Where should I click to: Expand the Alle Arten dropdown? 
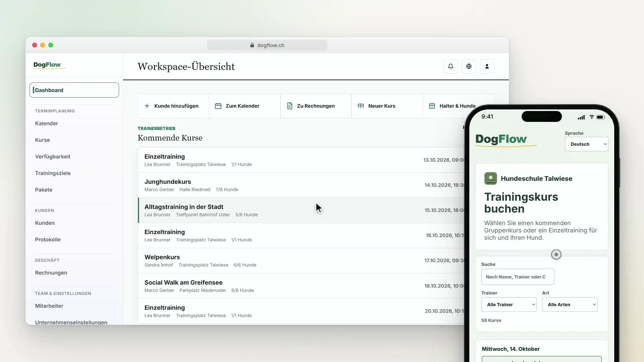(570, 304)
